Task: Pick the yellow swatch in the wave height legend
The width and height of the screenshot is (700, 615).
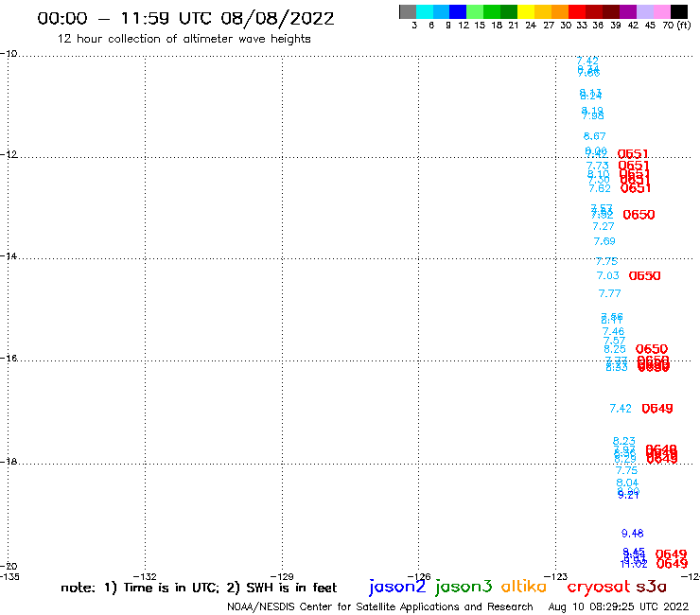Action: pos(526,11)
